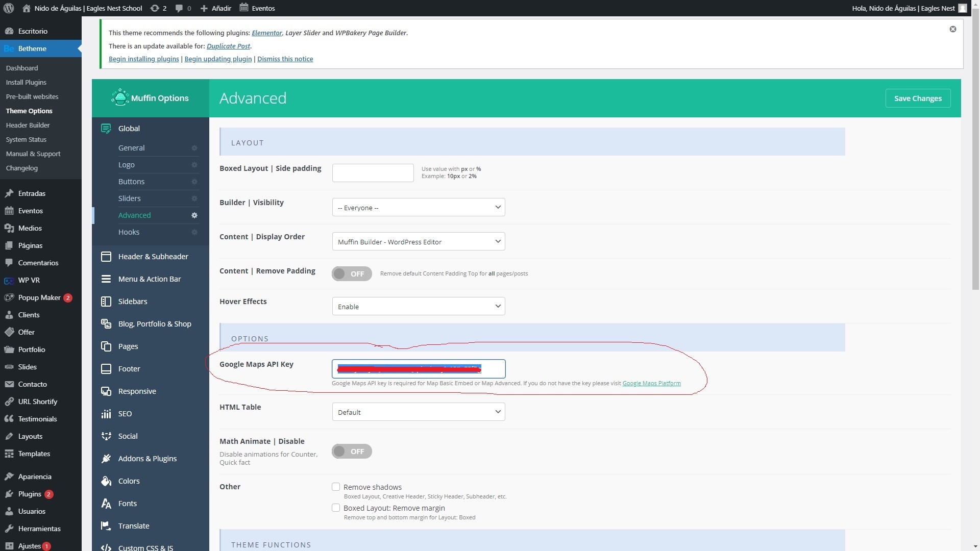Toggle Content Remove Padding switch

(352, 274)
